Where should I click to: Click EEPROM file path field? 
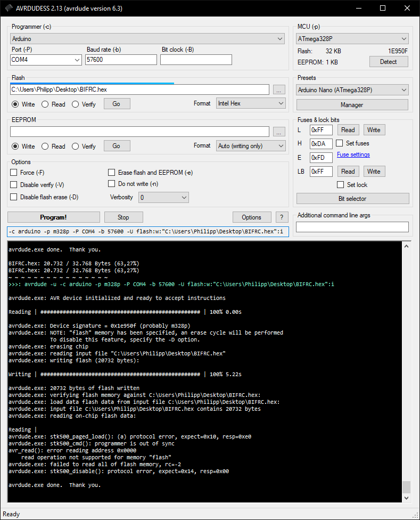pos(140,132)
